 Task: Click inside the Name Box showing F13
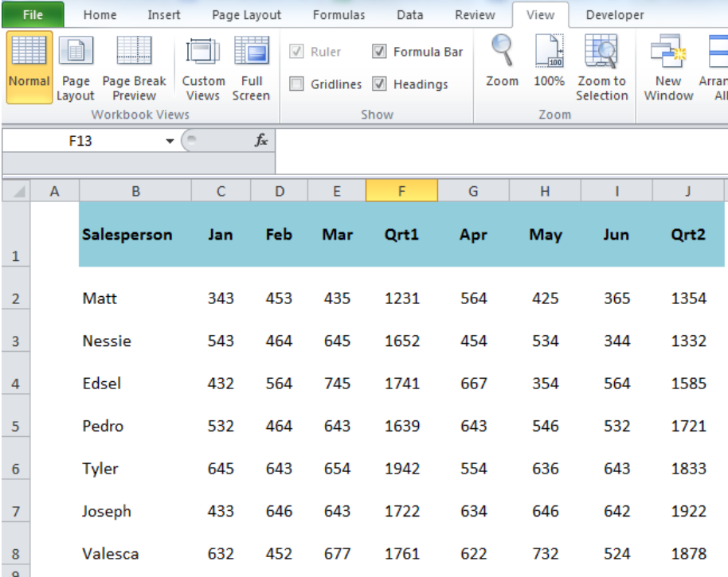pos(80,141)
